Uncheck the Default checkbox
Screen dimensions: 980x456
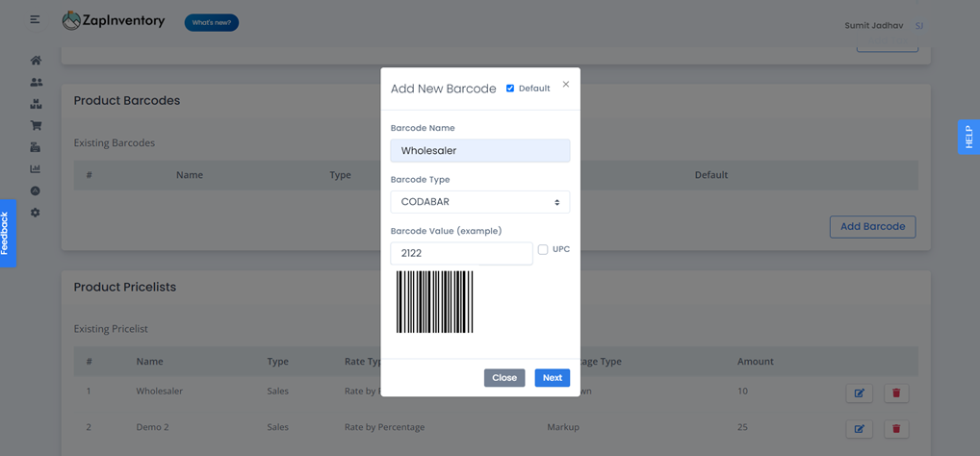[x=510, y=89]
